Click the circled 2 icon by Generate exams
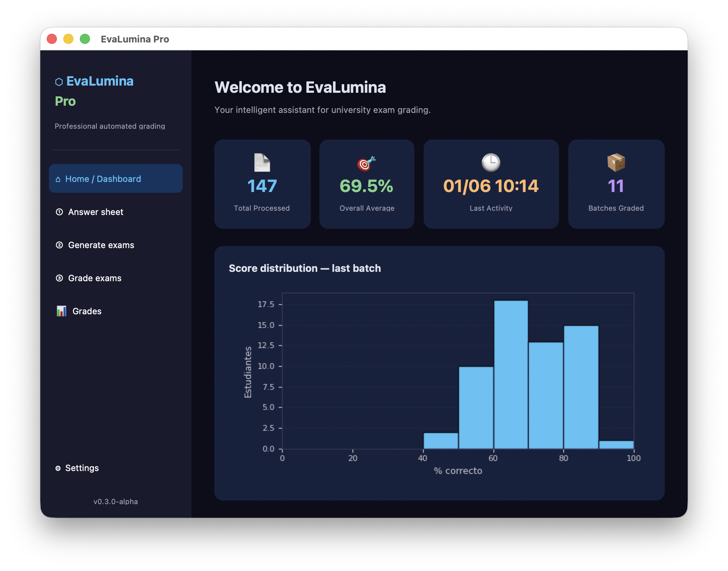 pyautogui.click(x=59, y=245)
